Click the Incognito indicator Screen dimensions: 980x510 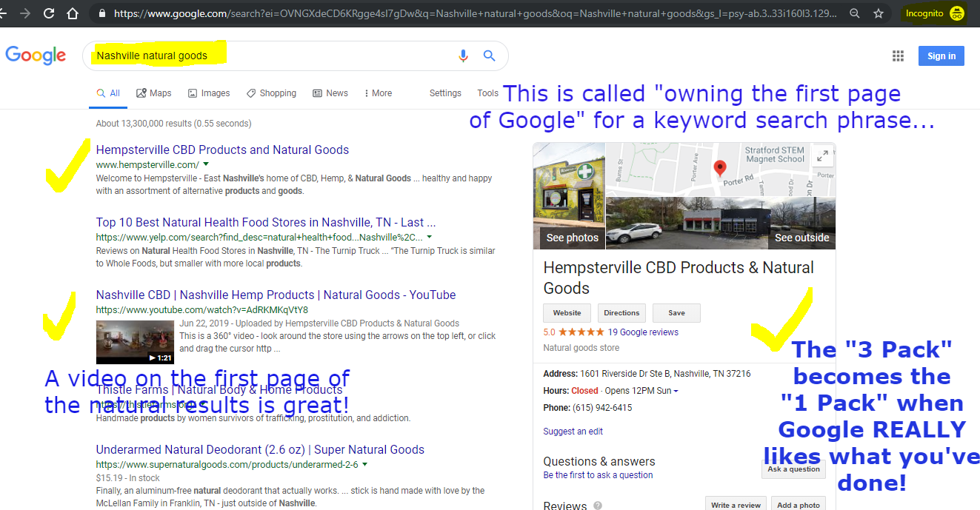pos(935,13)
